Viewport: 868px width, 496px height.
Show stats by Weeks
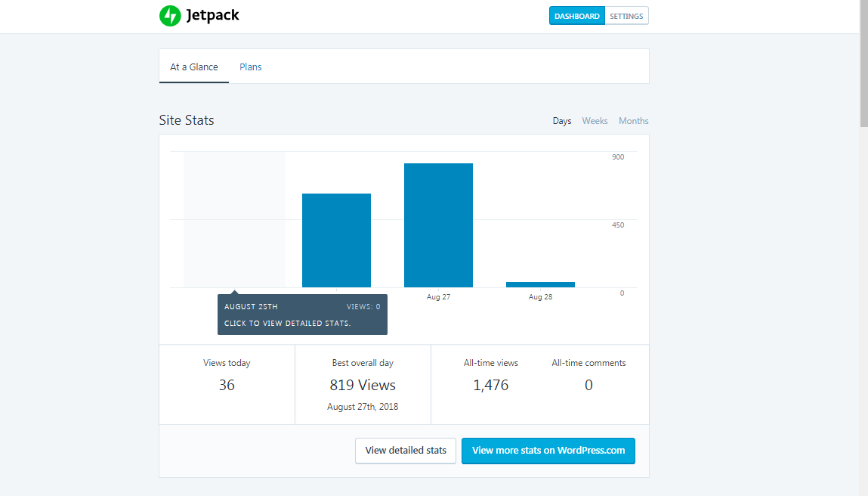pos(595,120)
